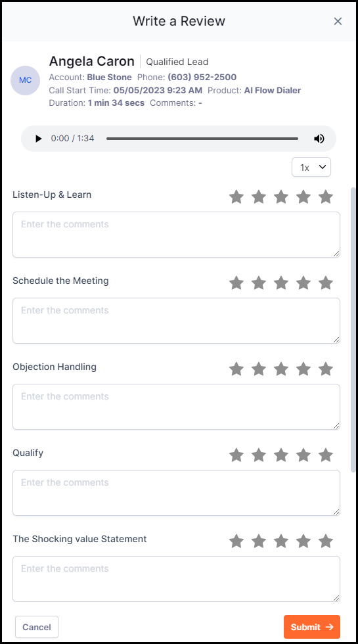358x644 pixels.
Task: Click the Listen-Up & Learn comments box
Action: tap(176, 235)
